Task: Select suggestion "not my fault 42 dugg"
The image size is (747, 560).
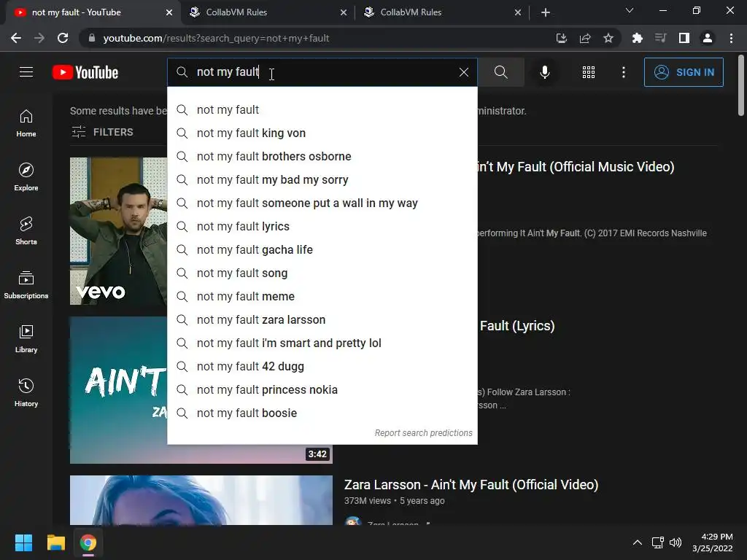Action: [x=322, y=367]
